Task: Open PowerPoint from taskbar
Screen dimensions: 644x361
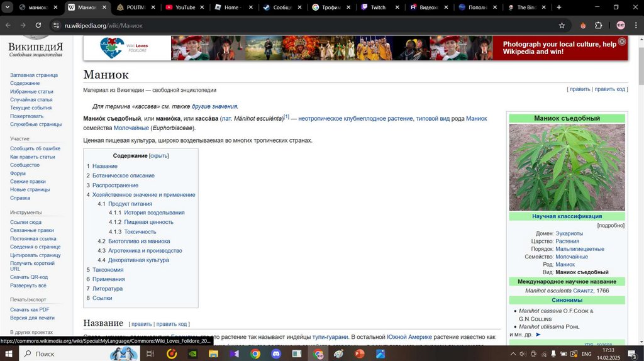Action: click(359, 353)
